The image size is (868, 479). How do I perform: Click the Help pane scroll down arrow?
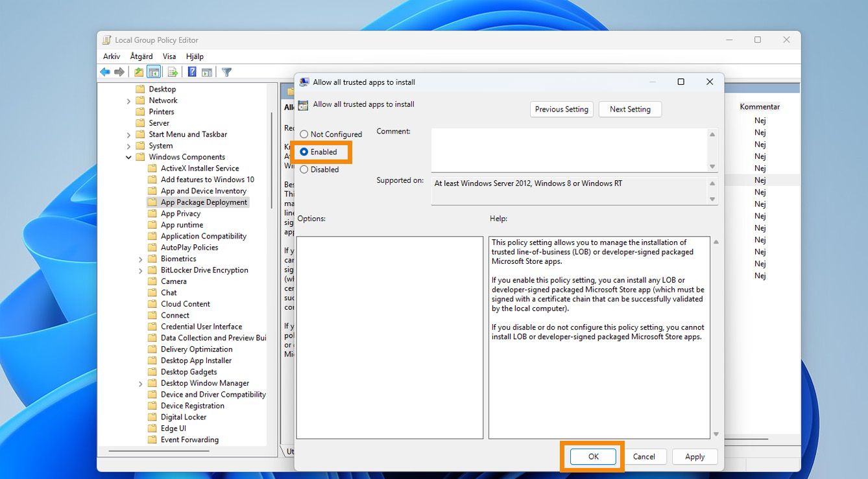716,434
